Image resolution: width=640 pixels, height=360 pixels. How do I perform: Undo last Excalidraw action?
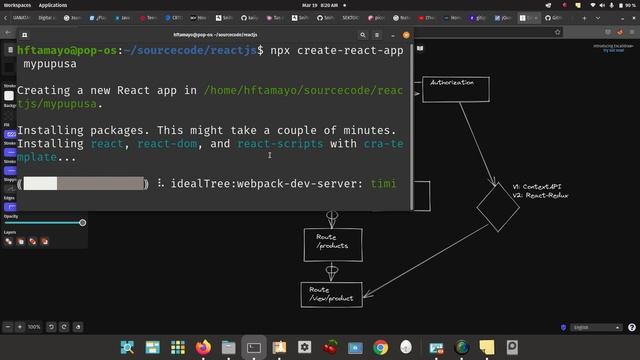(x=51, y=327)
